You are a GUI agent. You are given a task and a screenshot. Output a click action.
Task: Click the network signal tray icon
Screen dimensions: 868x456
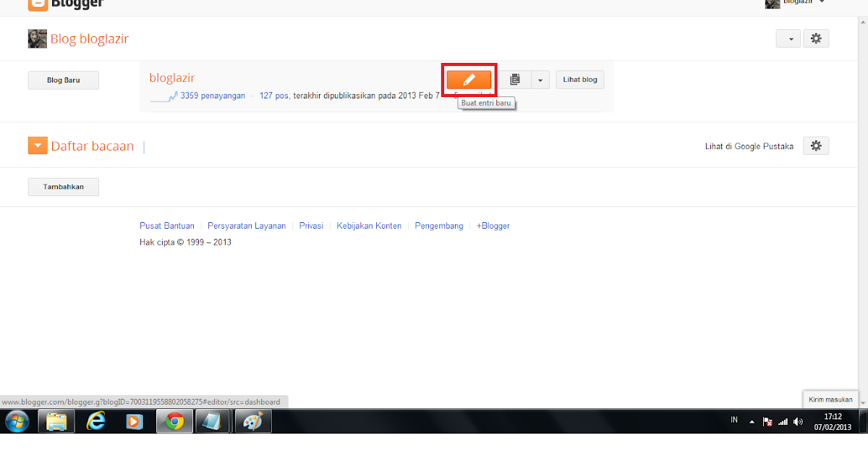click(x=783, y=421)
